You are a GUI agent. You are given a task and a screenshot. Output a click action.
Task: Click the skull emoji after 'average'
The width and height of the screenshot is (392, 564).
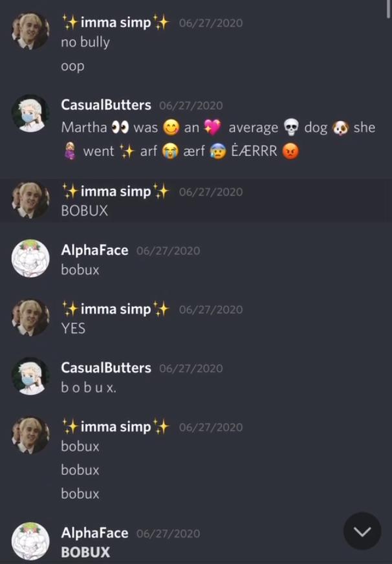[291, 127]
